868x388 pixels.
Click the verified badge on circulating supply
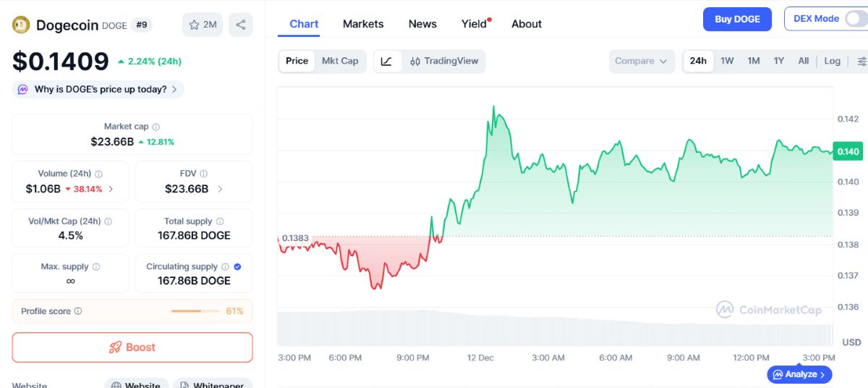click(238, 266)
